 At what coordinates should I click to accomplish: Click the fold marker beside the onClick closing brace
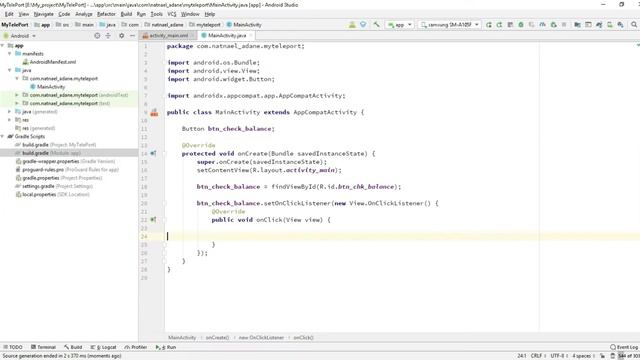click(x=165, y=244)
